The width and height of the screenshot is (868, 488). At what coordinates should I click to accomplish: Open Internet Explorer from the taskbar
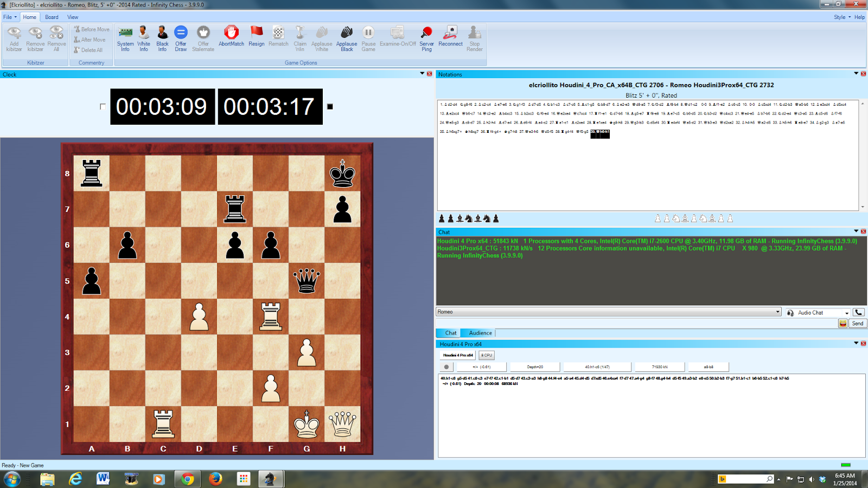[x=75, y=479]
